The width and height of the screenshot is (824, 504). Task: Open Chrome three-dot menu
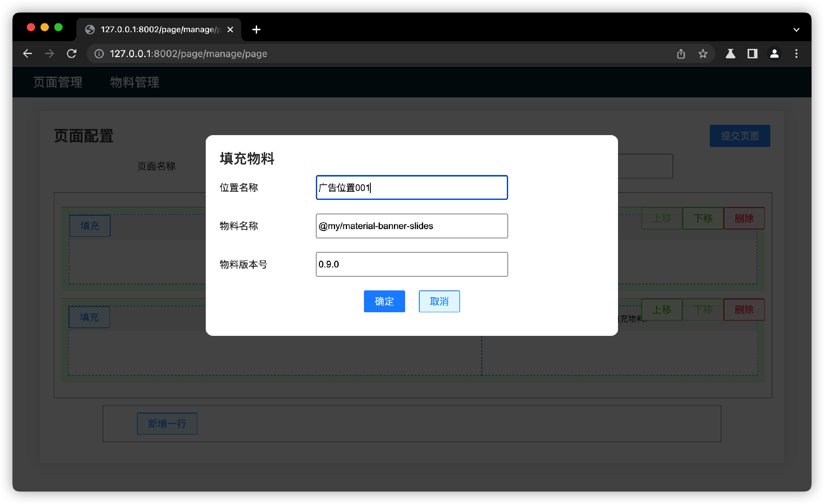(x=796, y=54)
